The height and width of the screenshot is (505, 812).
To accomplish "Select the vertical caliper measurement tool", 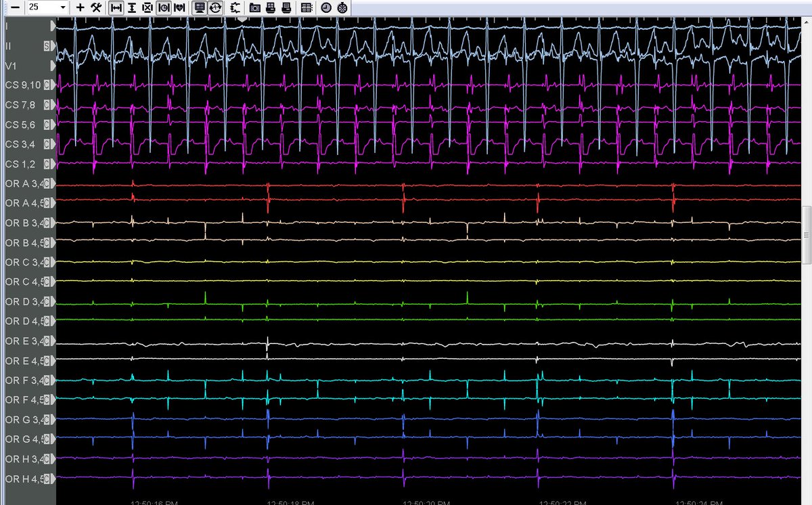I will (131, 7).
